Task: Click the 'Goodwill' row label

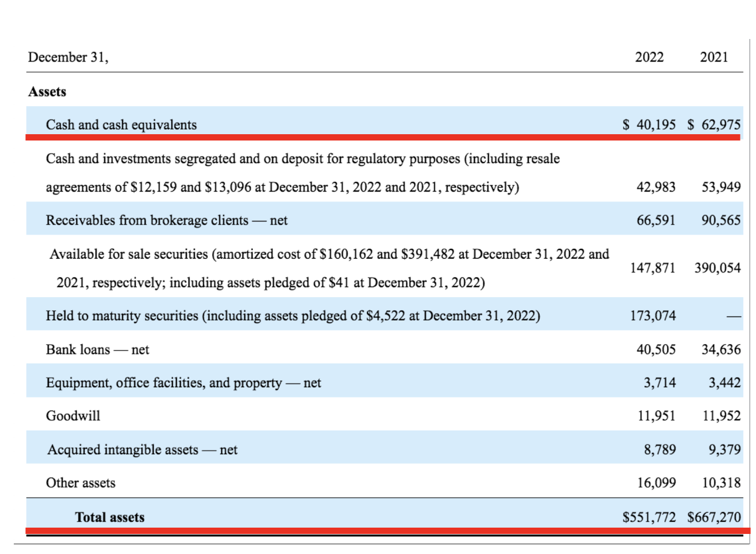Action: point(73,416)
